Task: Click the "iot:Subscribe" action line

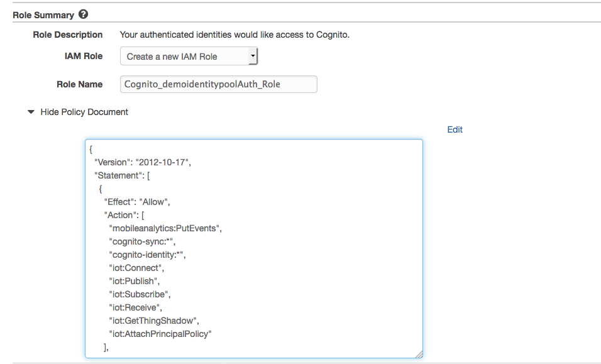Action: [140, 294]
